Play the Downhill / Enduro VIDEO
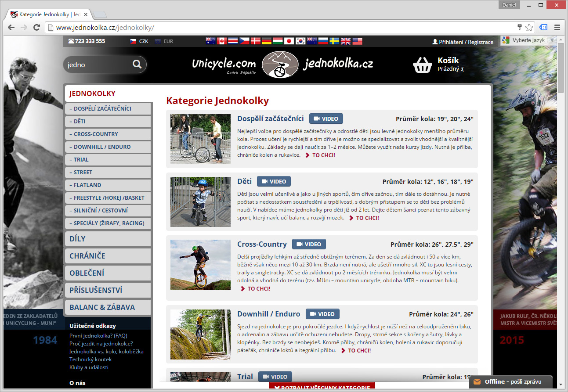Screen dimensions: 568x392 322,314
